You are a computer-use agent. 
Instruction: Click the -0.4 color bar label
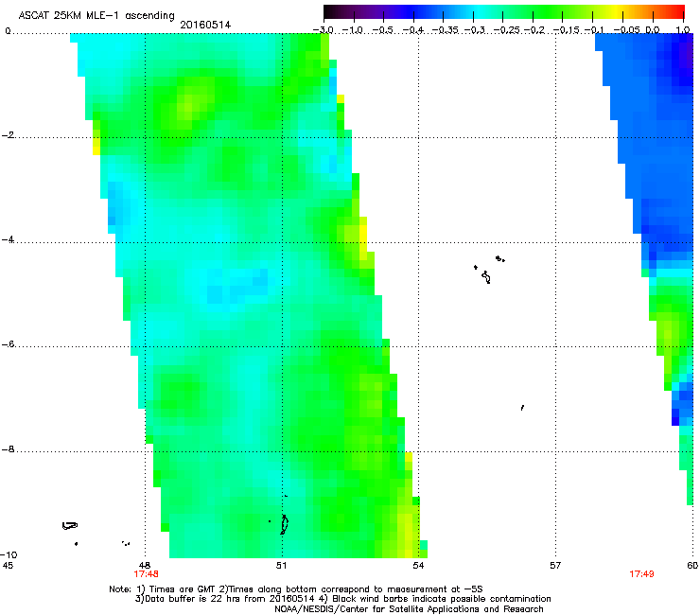click(413, 30)
